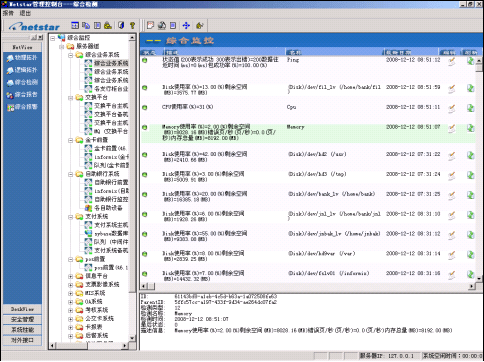Viewport: 484px width, 362px height.
Task: Click the note page with red mark icon
Action: (x=151, y=25)
